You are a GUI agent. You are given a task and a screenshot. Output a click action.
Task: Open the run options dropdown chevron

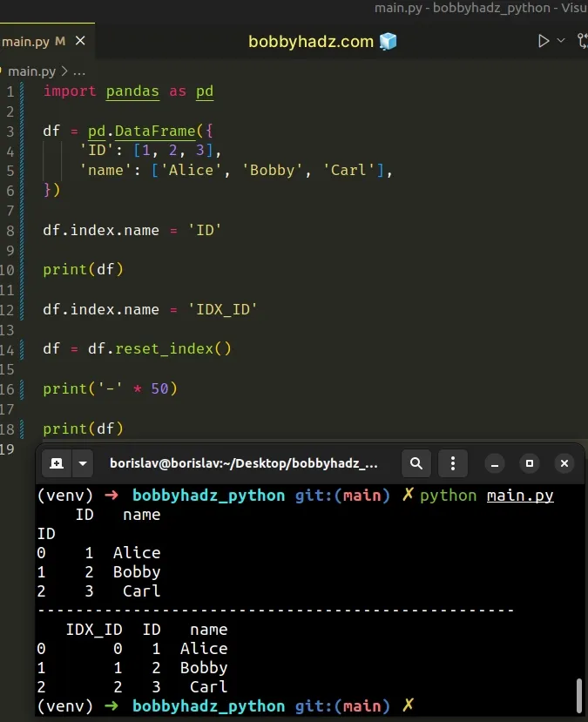tap(561, 41)
